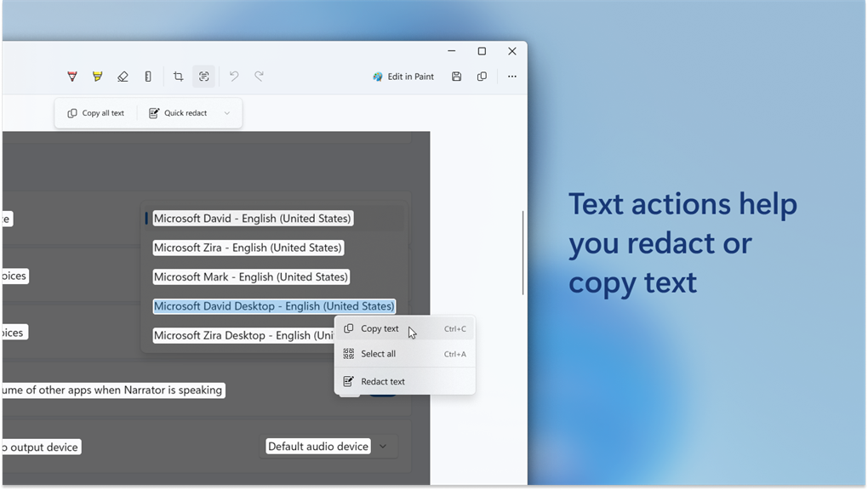Redo the last edit
Screen dimensions: 868x490
coord(259,77)
